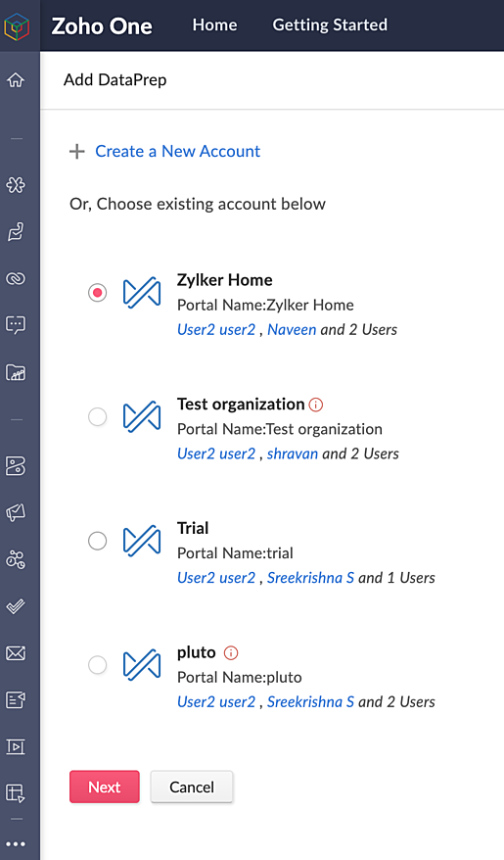Expand the three dots more menu in sidebar
Viewport: 504px width, 860px height.
pyautogui.click(x=16, y=844)
